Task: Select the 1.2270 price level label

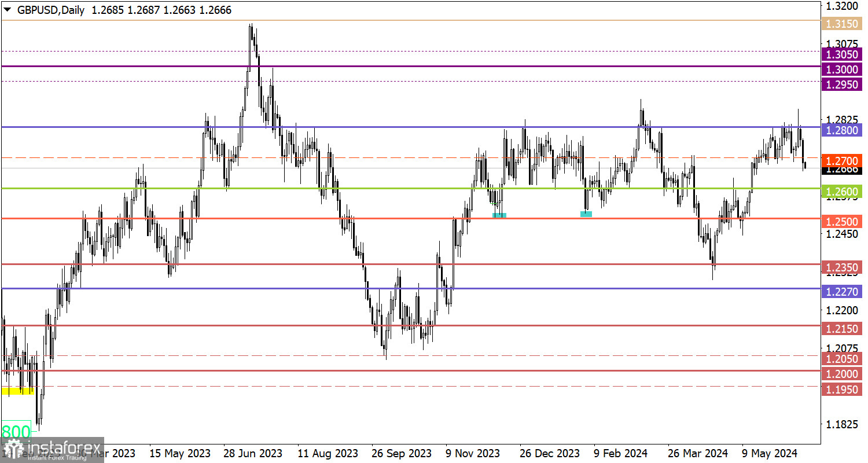Action: coord(842,291)
